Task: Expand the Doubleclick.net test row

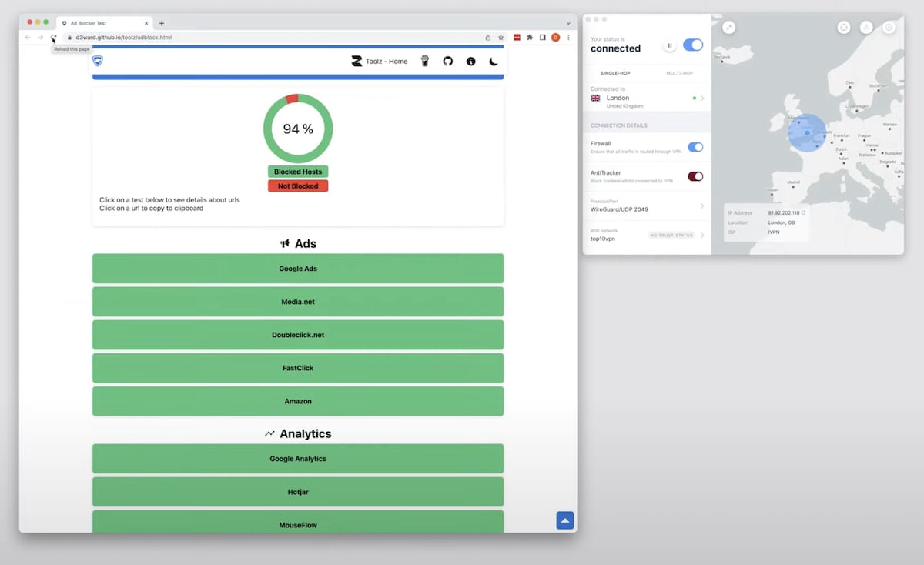Action: pos(298,335)
